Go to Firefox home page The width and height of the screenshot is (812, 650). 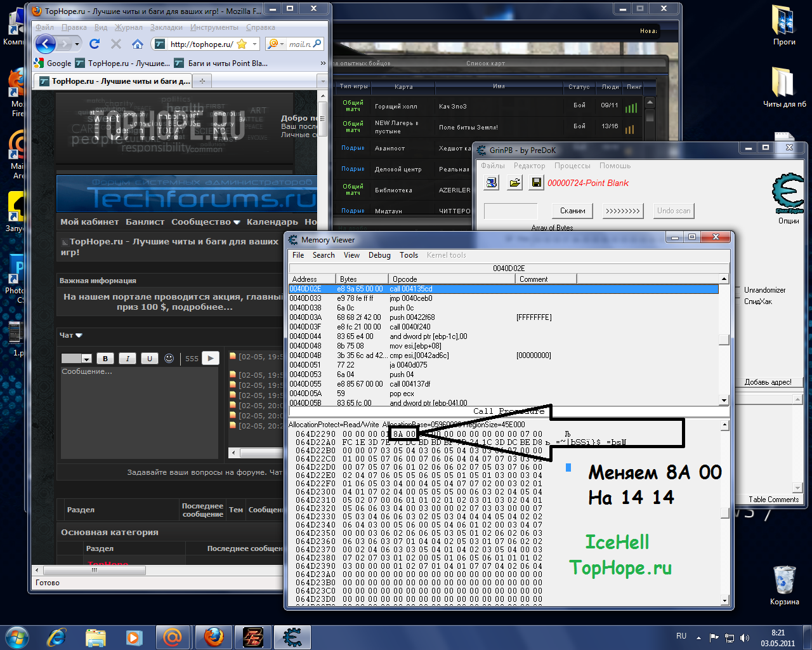[137, 44]
